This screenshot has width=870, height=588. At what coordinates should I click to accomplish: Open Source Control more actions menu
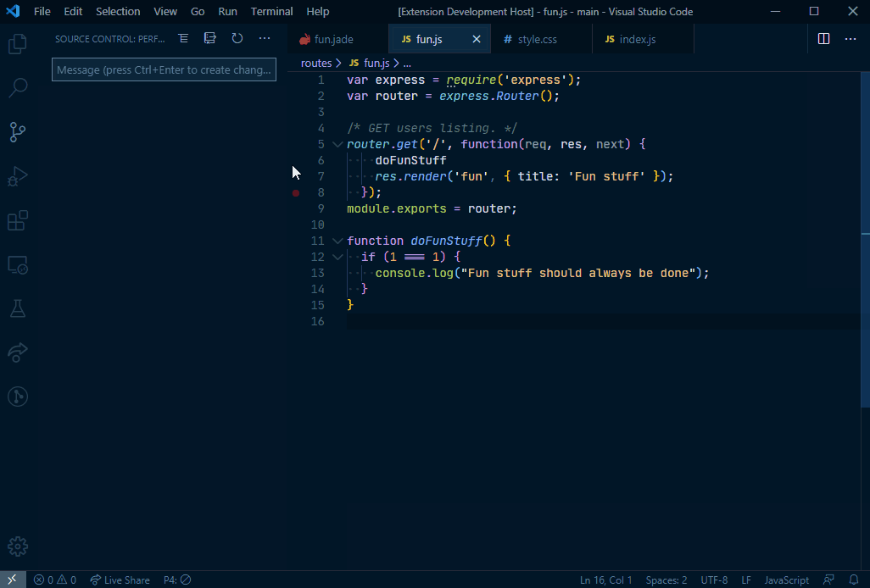[265, 37]
